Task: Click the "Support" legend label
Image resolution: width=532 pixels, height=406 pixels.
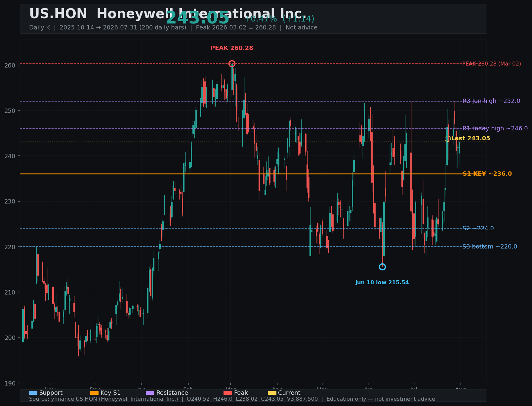Action: pyautogui.click(x=51, y=393)
